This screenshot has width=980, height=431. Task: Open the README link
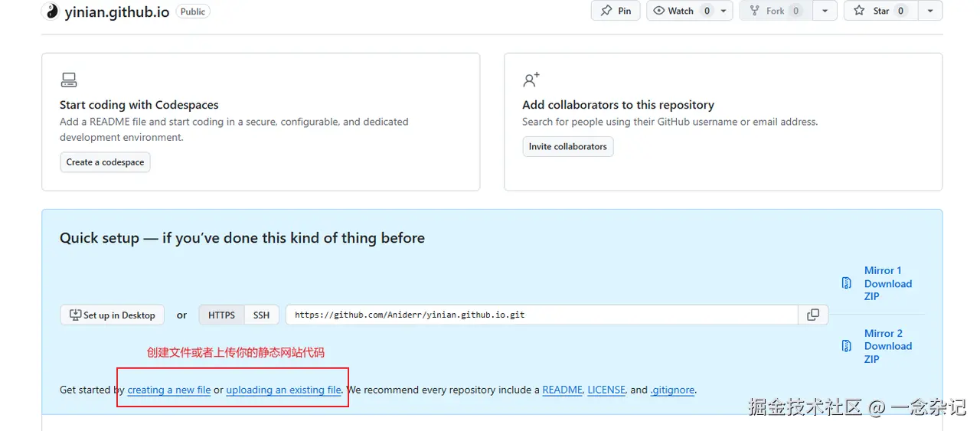click(x=563, y=390)
